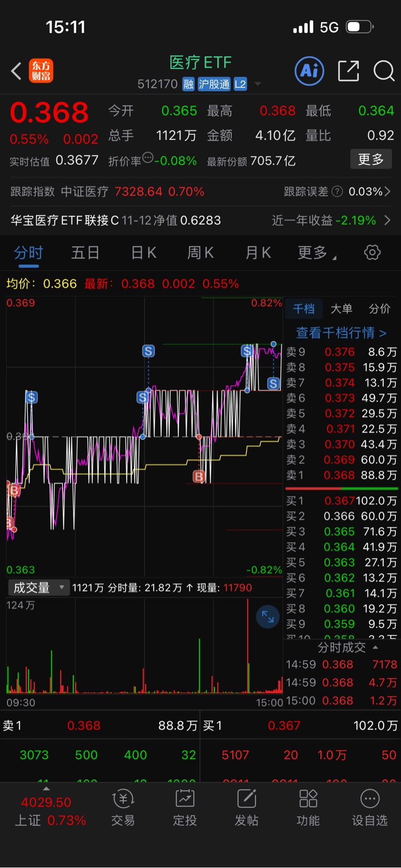Tap the L2 level badge
Viewport: 401px width, 868px height.
(240, 84)
